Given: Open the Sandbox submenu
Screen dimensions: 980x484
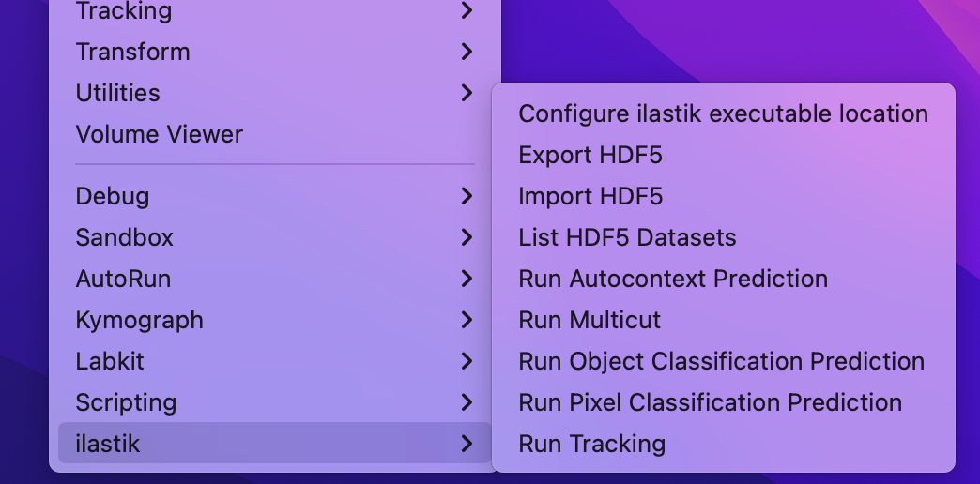Looking at the screenshot, I should coord(274,237).
